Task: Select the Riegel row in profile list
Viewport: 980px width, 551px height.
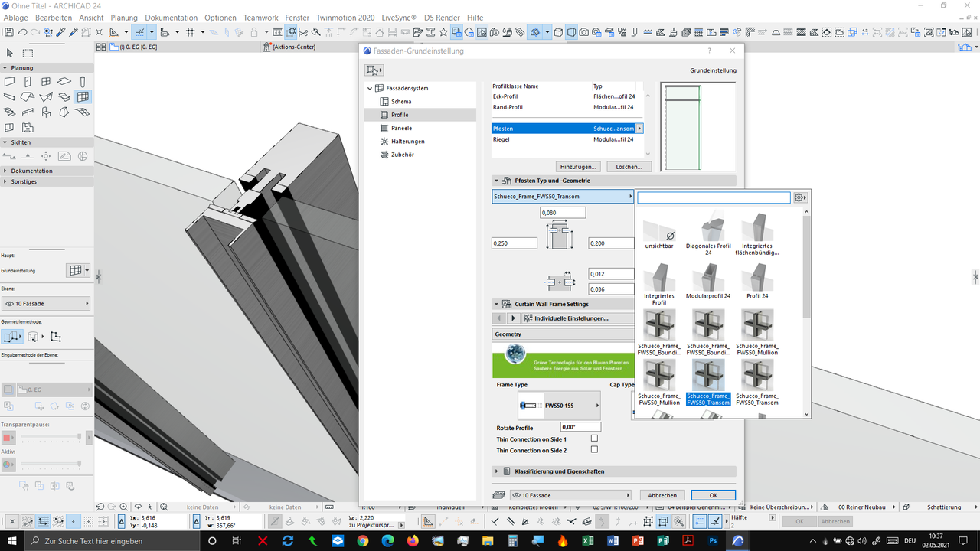Action: (x=567, y=139)
